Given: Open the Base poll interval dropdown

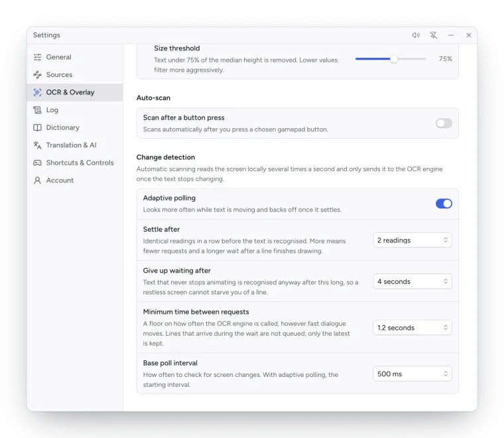Looking at the screenshot, I should coord(412,374).
